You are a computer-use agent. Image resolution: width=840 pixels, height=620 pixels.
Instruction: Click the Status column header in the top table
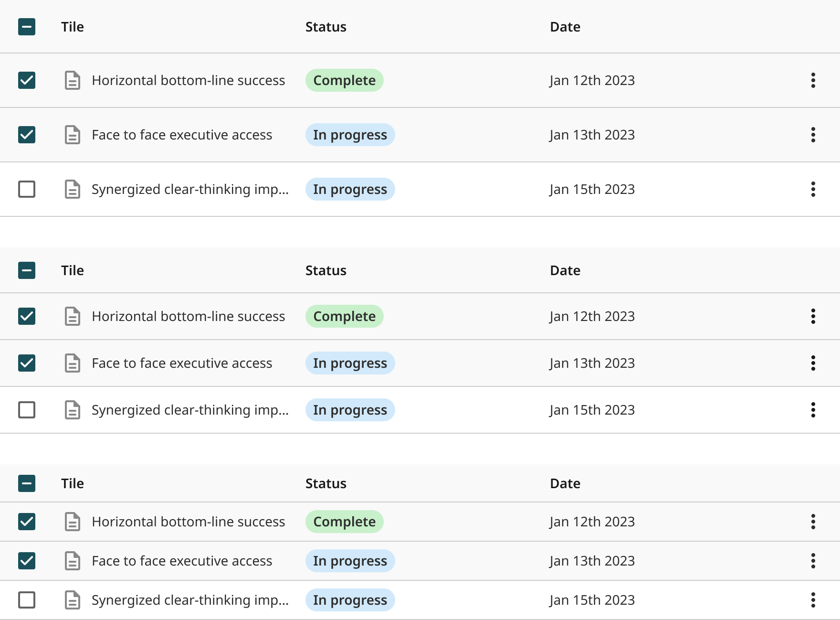click(326, 27)
